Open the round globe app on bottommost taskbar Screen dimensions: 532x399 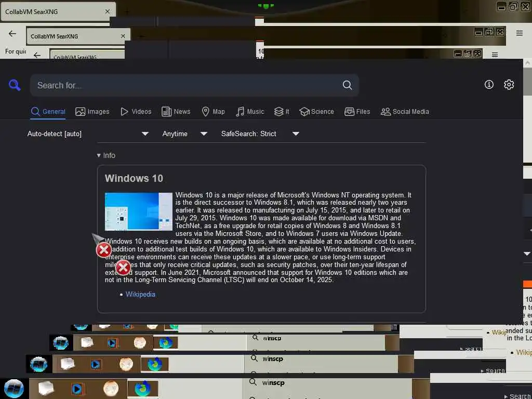coord(111,389)
